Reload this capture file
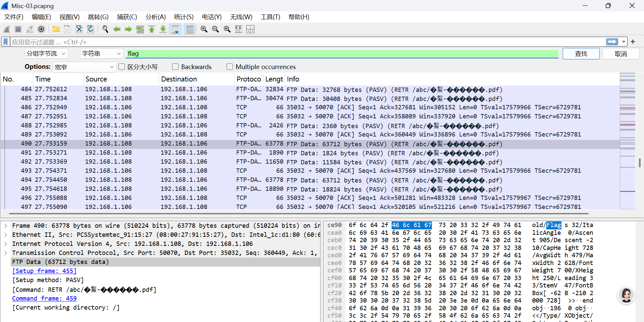Screen dimensions: 644x322 (x=90, y=29)
